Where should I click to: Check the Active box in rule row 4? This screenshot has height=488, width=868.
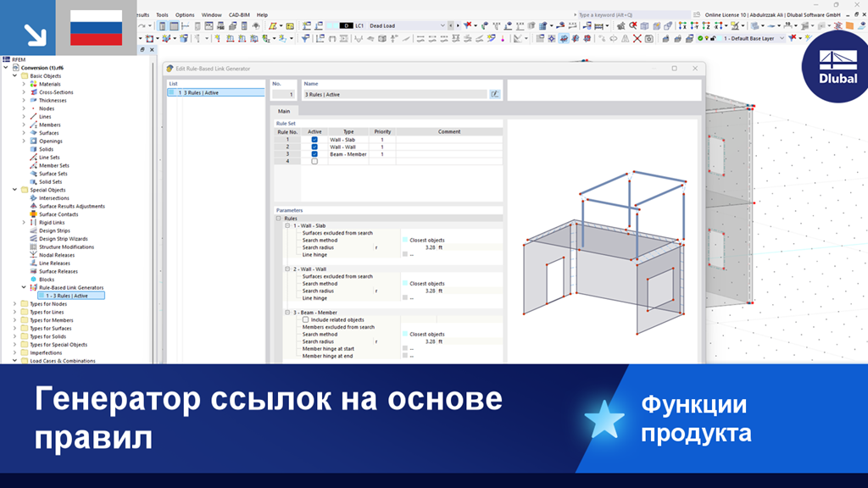314,162
